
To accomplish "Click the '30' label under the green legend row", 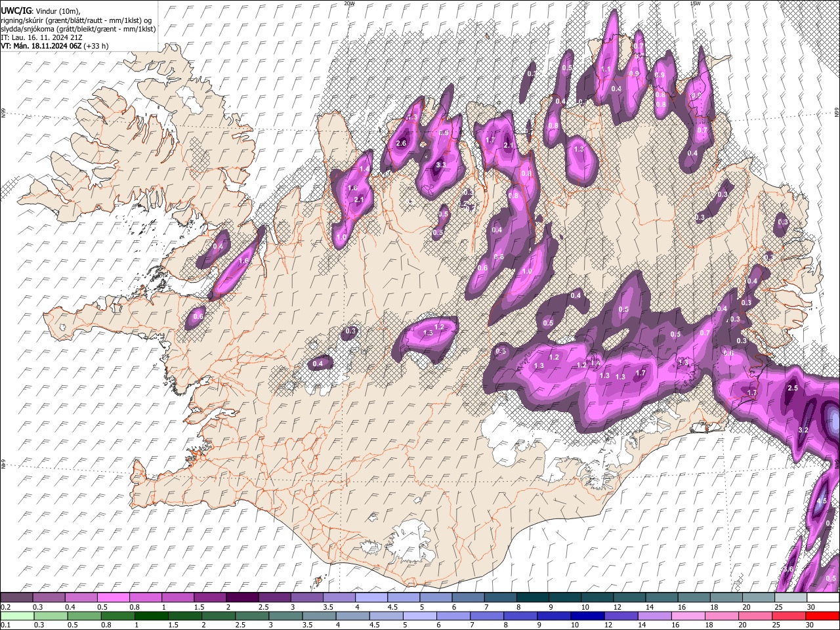I will pos(811,625).
